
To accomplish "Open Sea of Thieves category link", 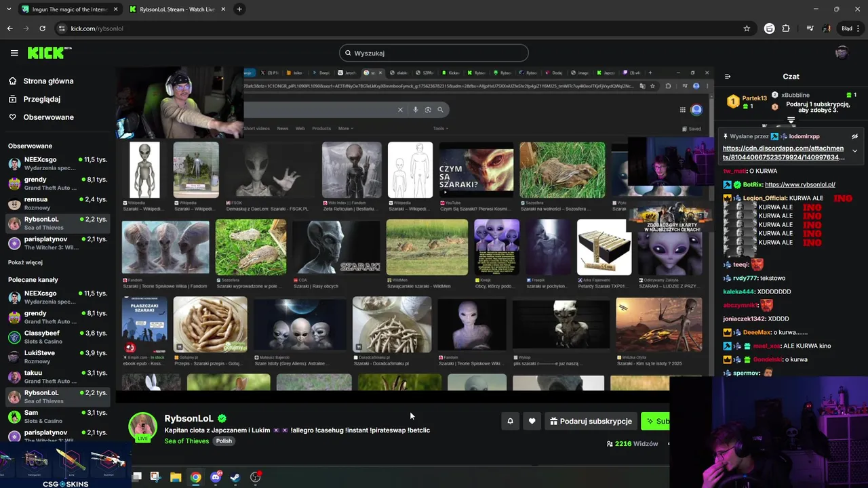I will coord(186,441).
